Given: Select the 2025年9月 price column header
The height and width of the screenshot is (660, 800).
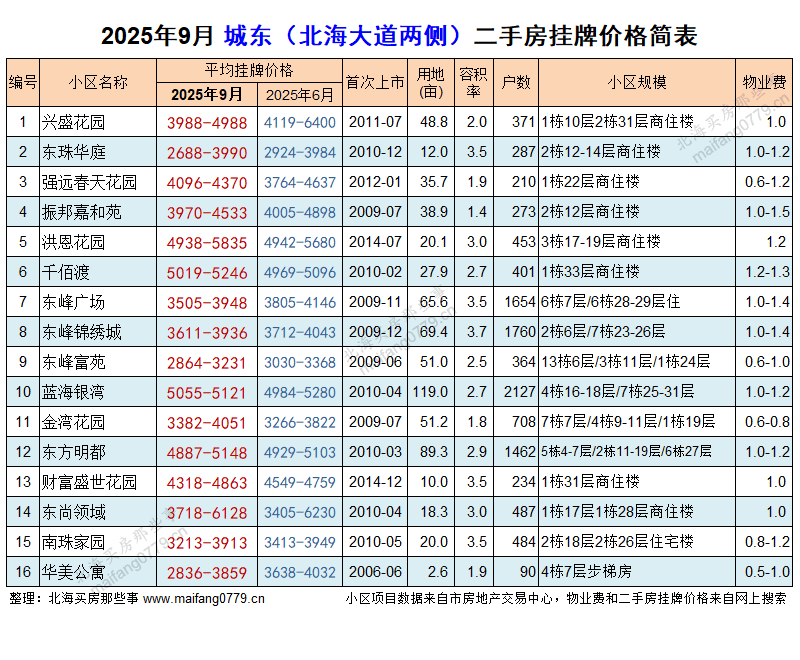Looking at the screenshot, I should [x=207, y=94].
